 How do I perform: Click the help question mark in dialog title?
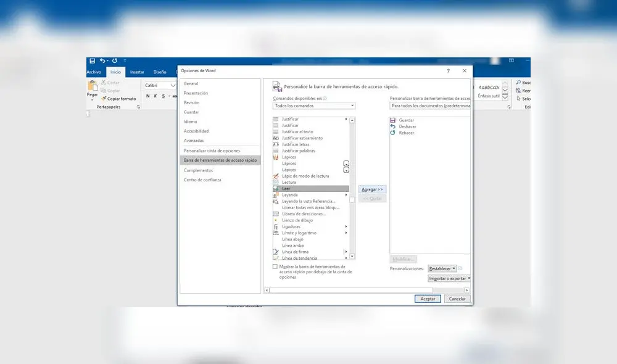(448, 71)
